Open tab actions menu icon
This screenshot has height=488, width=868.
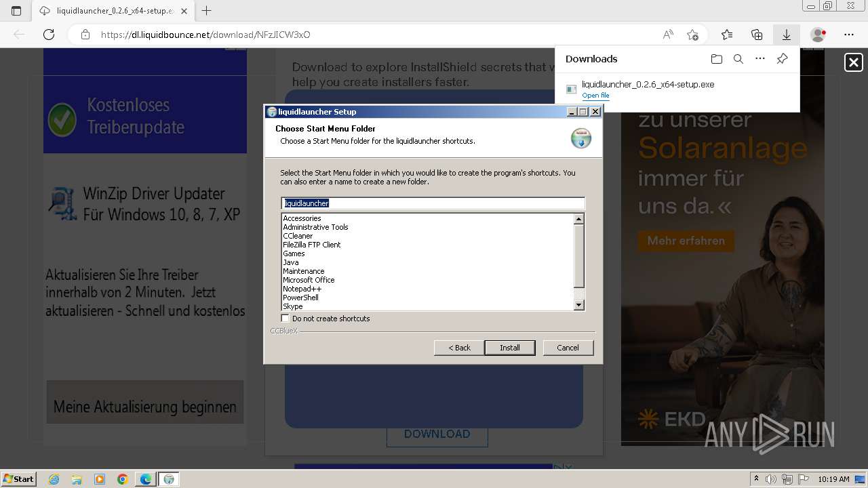point(16,11)
